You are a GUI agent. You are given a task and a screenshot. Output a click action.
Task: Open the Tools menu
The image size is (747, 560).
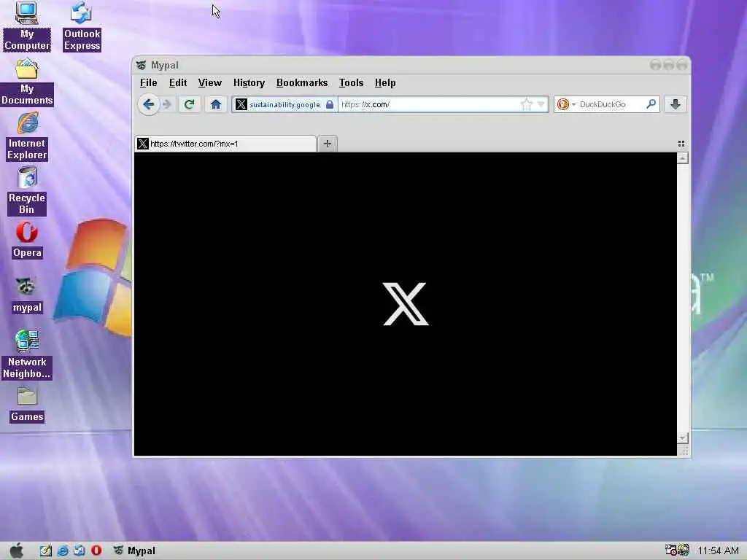[351, 83]
